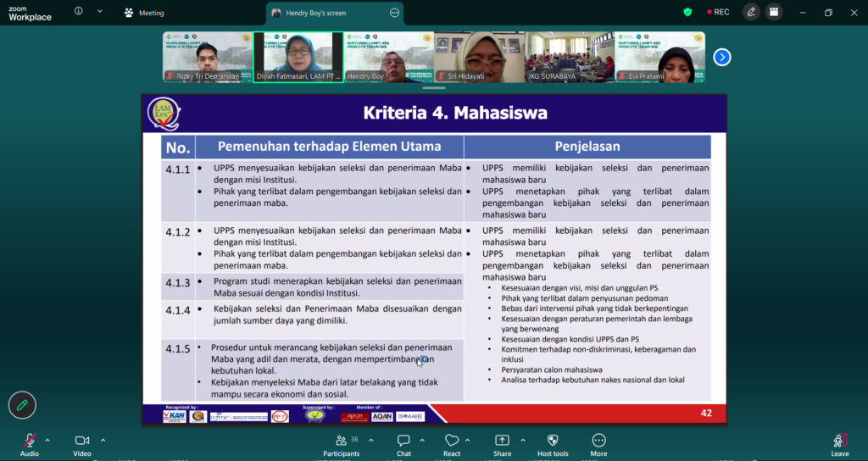Select Rizky Tri Demarwan's video thumbnail
This screenshot has width=868, height=461.
tap(208, 57)
